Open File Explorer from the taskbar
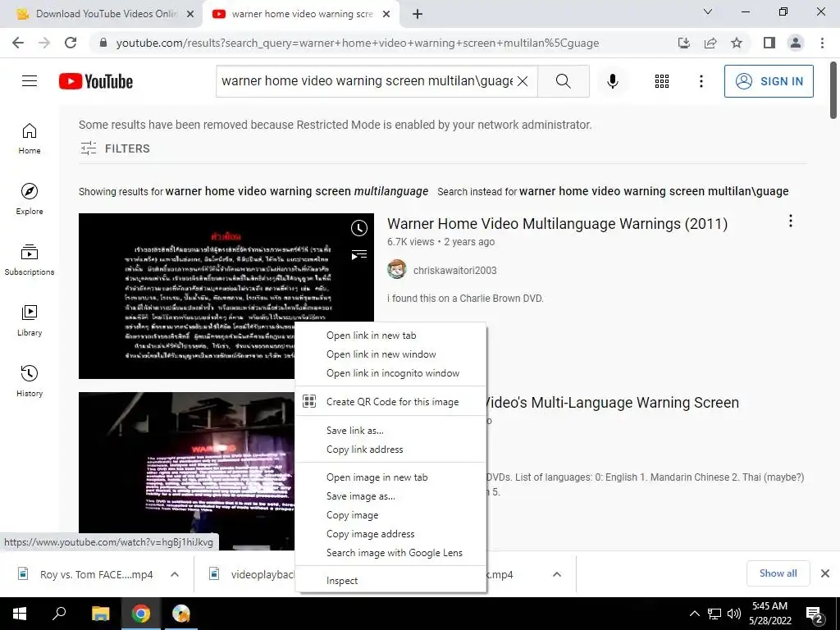 100,614
